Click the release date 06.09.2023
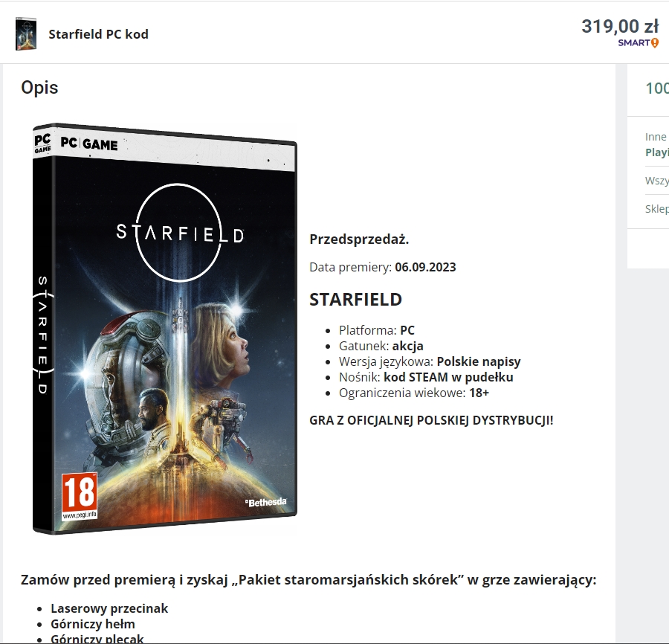 click(425, 267)
